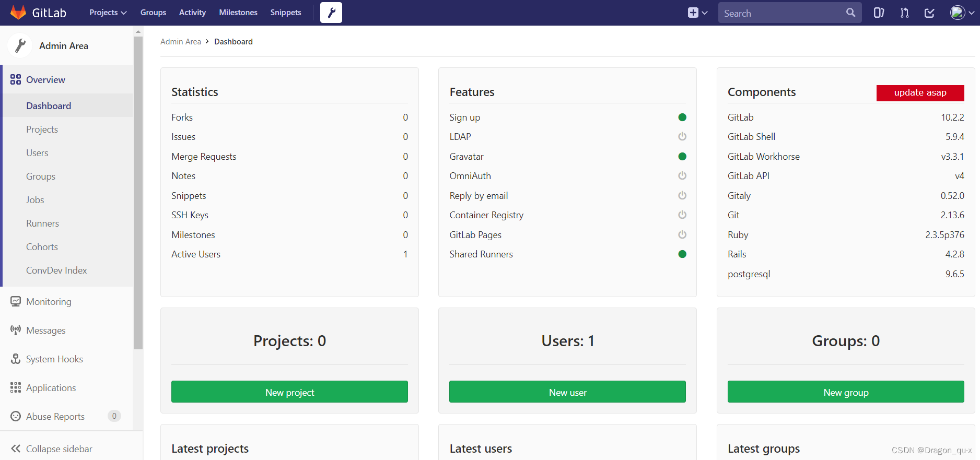Click the GitLab Pages power icon
Image resolution: width=980 pixels, height=460 pixels.
[x=682, y=234]
